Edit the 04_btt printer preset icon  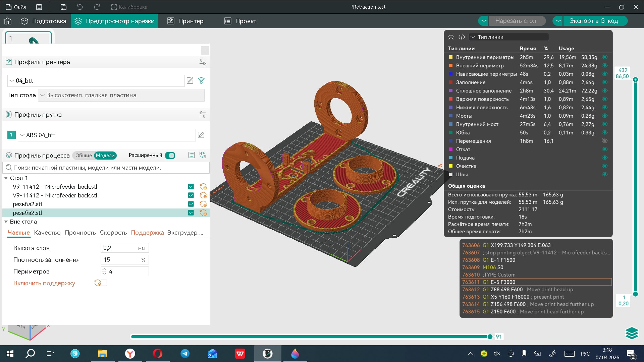pos(190,81)
